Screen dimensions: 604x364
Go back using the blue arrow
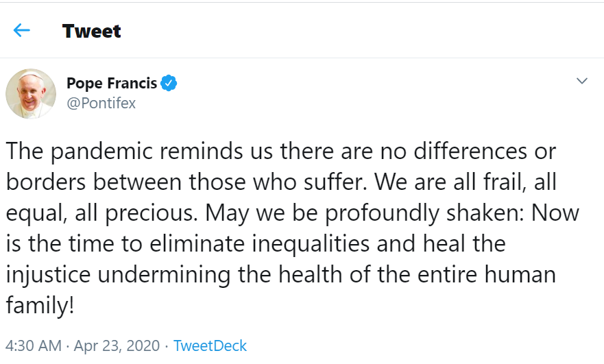pyautogui.click(x=22, y=30)
